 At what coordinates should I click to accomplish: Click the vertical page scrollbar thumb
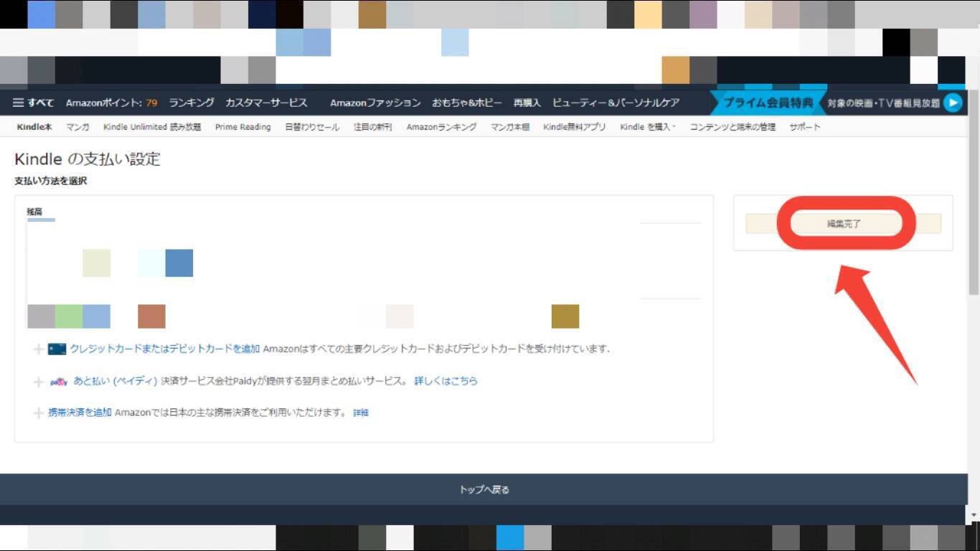[974, 194]
